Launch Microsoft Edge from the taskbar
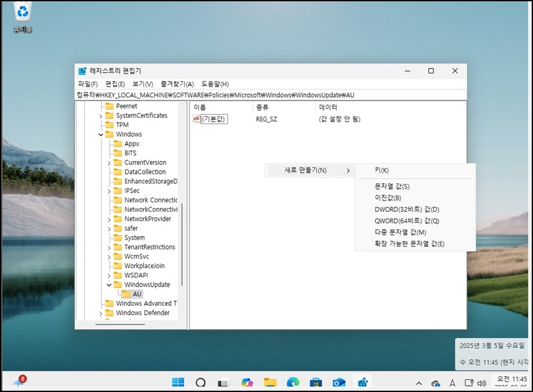The image size is (533, 392). tap(293, 382)
